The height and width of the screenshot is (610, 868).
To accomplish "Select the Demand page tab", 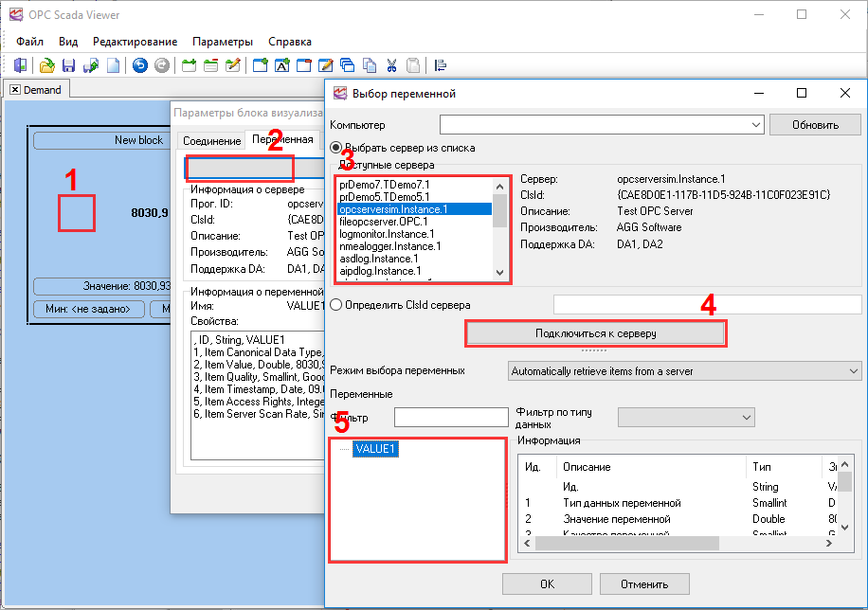I will (37, 90).
